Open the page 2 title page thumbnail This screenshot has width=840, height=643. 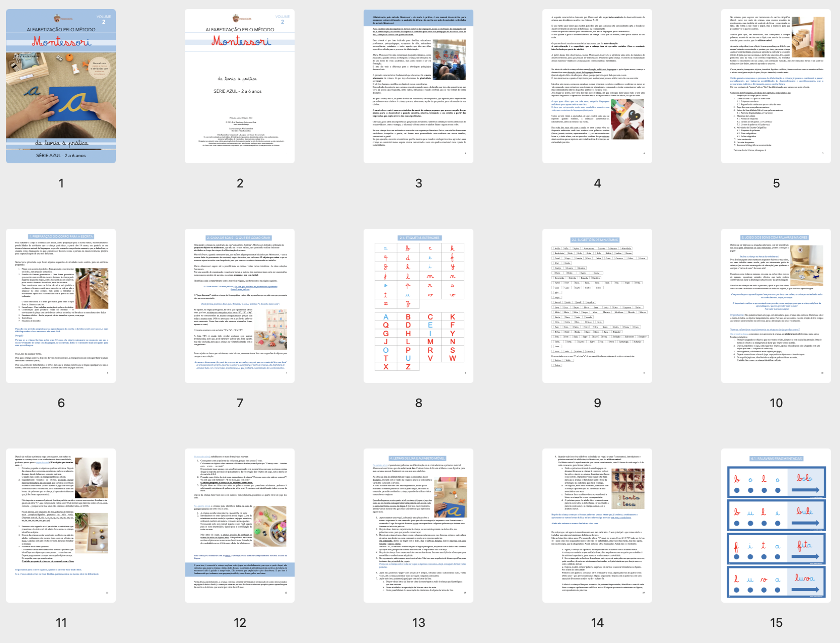(x=240, y=86)
